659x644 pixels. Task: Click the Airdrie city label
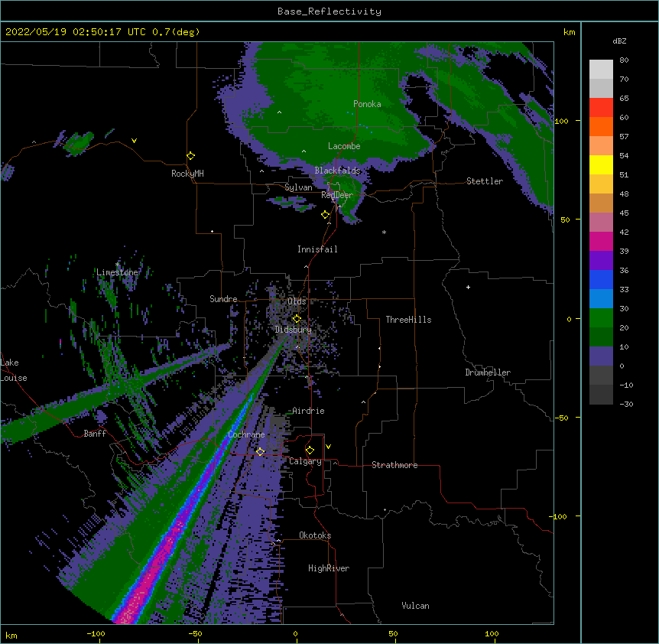coord(308,411)
